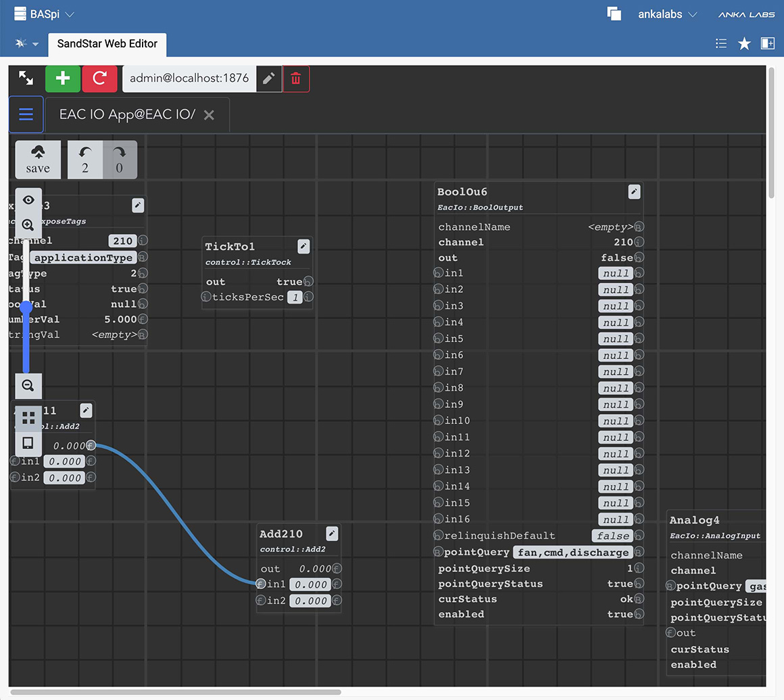Click the red trash delete connection icon
784x700 pixels.
295,78
